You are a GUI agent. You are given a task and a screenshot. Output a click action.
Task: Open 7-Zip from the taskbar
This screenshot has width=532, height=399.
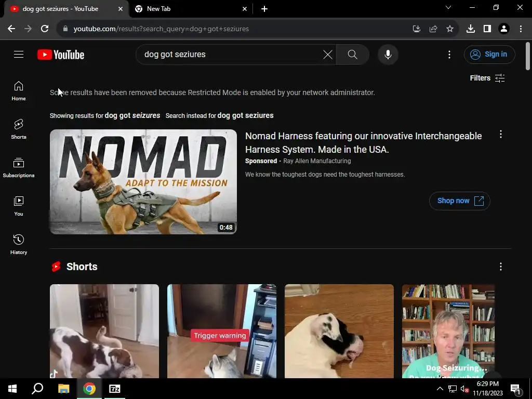114,389
